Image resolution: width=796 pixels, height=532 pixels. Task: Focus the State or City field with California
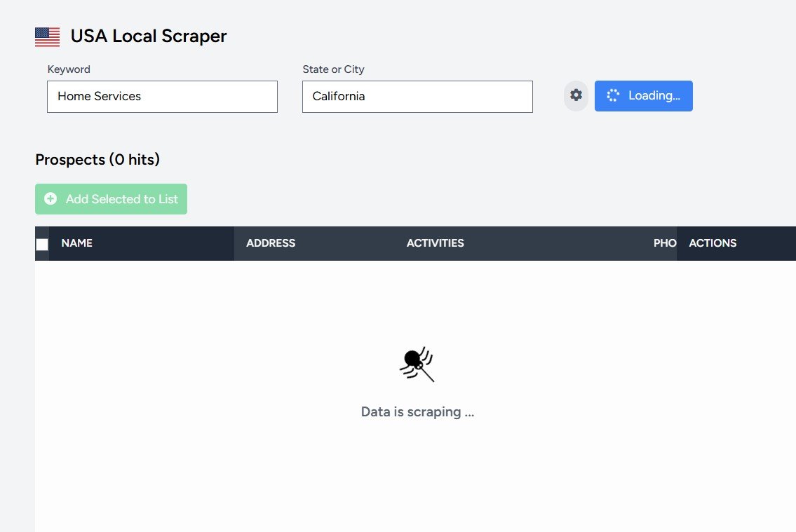[x=417, y=96]
